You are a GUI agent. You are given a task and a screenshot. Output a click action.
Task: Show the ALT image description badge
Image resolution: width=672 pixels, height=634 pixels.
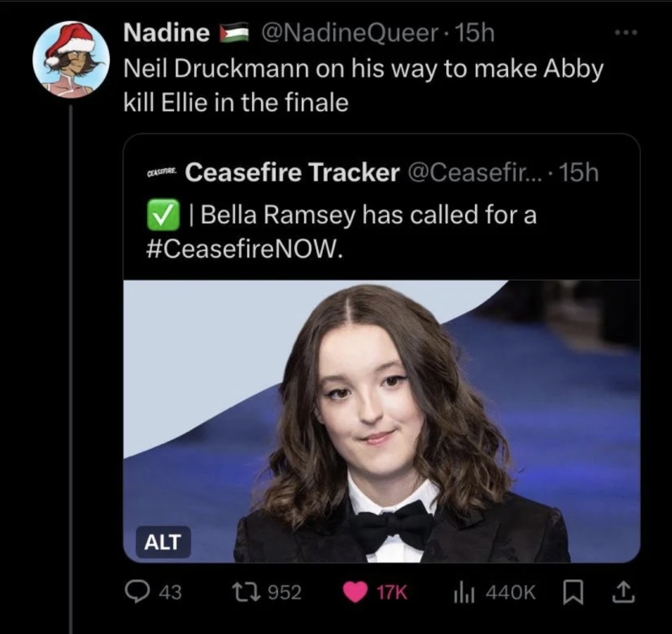(x=162, y=542)
